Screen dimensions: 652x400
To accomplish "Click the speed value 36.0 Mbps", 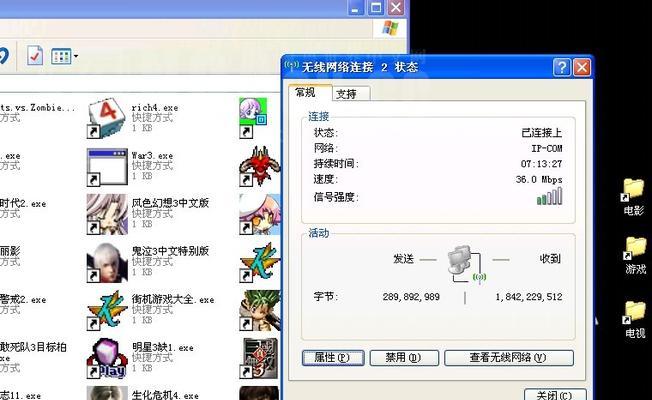I will 539,180.
